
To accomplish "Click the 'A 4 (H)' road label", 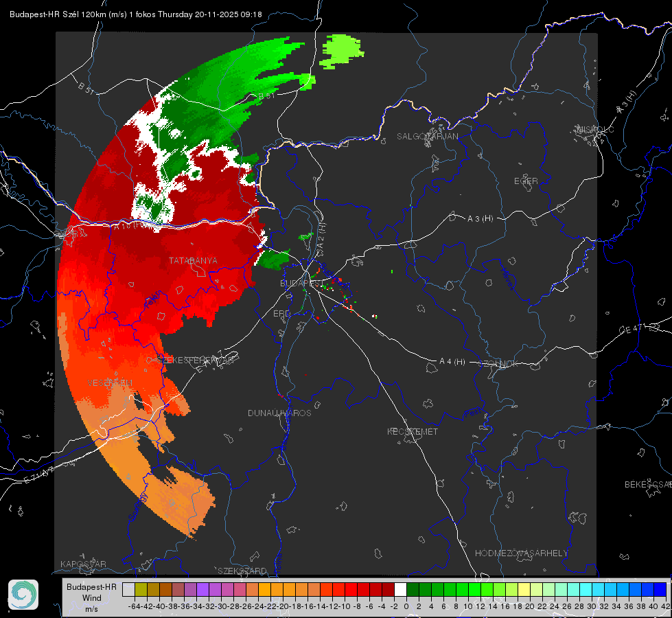I will pos(452,362).
